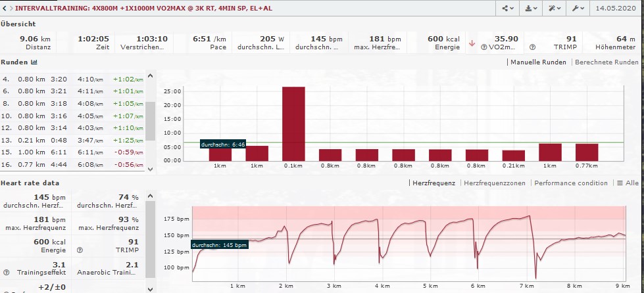Show the Herzfrequenzzonen chart

[x=493, y=183]
